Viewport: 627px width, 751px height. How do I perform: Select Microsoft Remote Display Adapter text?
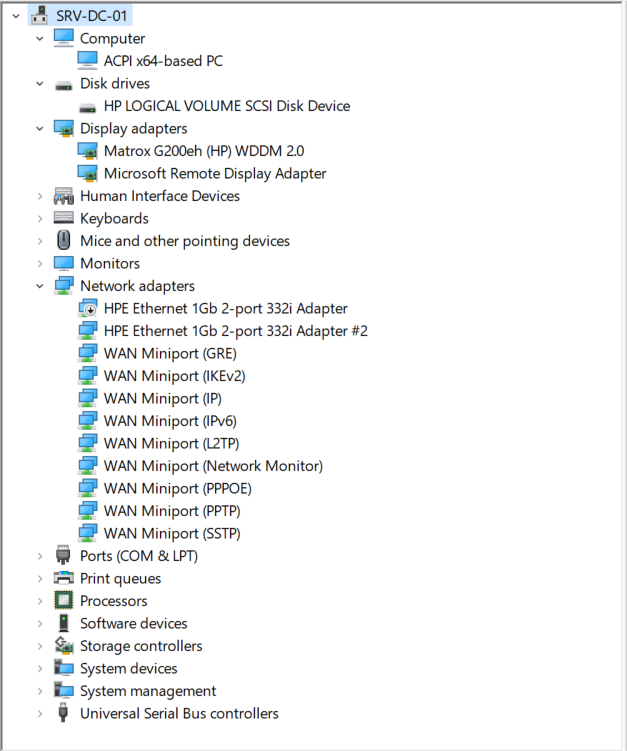point(215,173)
